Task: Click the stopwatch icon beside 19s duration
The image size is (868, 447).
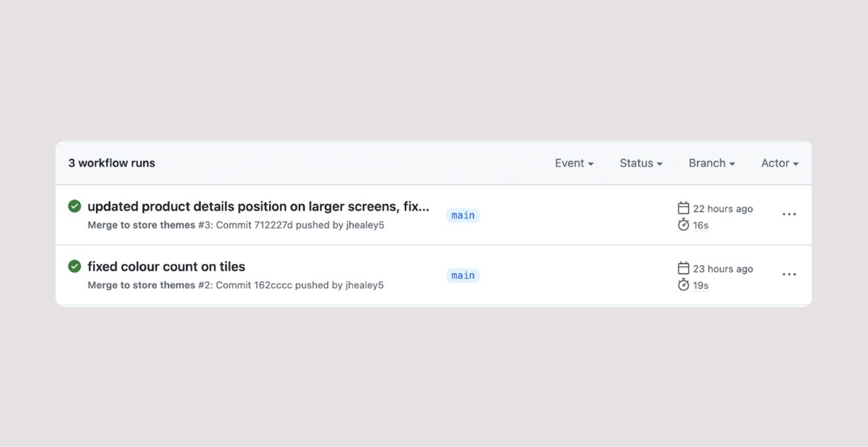Action: coord(683,285)
